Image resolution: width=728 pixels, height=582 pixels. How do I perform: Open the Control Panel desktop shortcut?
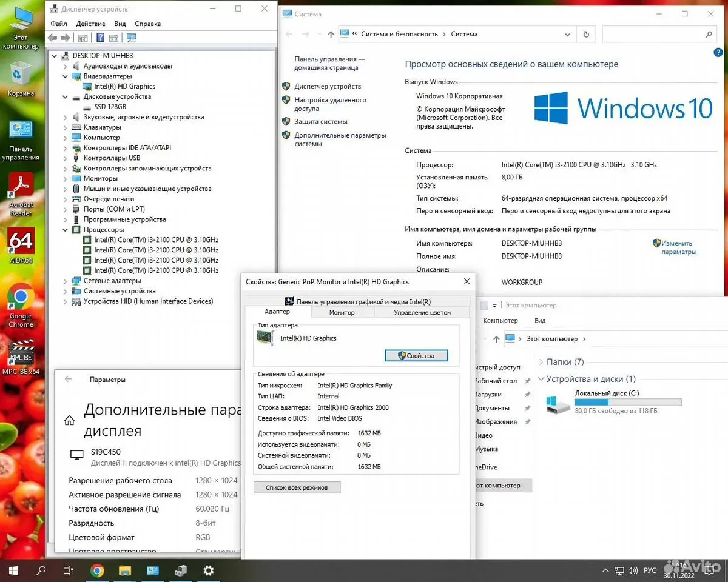(21, 141)
